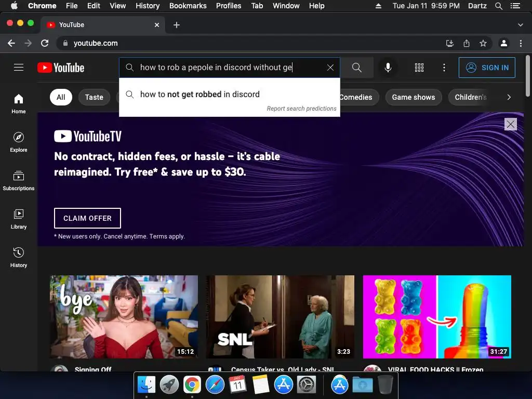Image resolution: width=532 pixels, height=399 pixels.
Task: Open the gummy bears food hacks thumbnail
Action: pyautogui.click(x=437, y=317)
